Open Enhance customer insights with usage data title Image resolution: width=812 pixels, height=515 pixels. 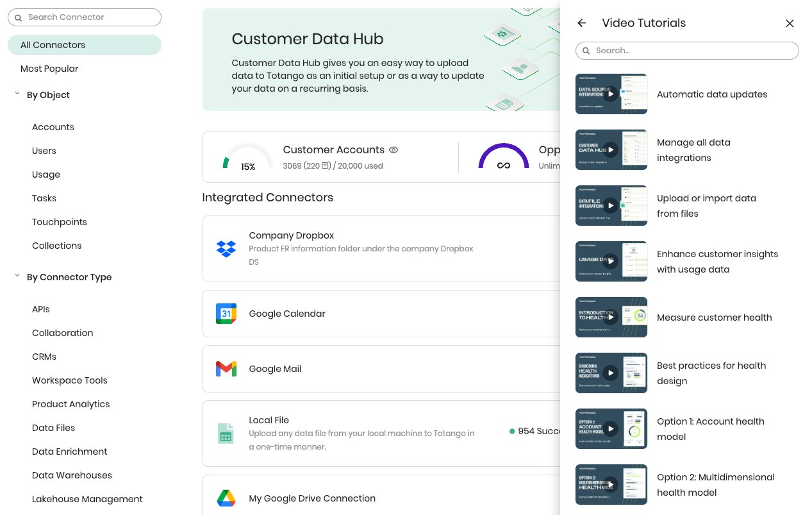pos(718,262)
